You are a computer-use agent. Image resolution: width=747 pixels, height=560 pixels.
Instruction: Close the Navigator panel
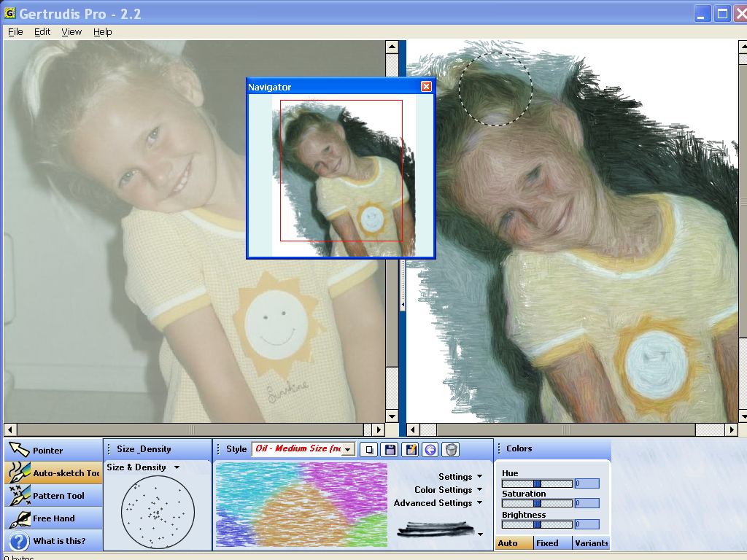coord(426,87)
